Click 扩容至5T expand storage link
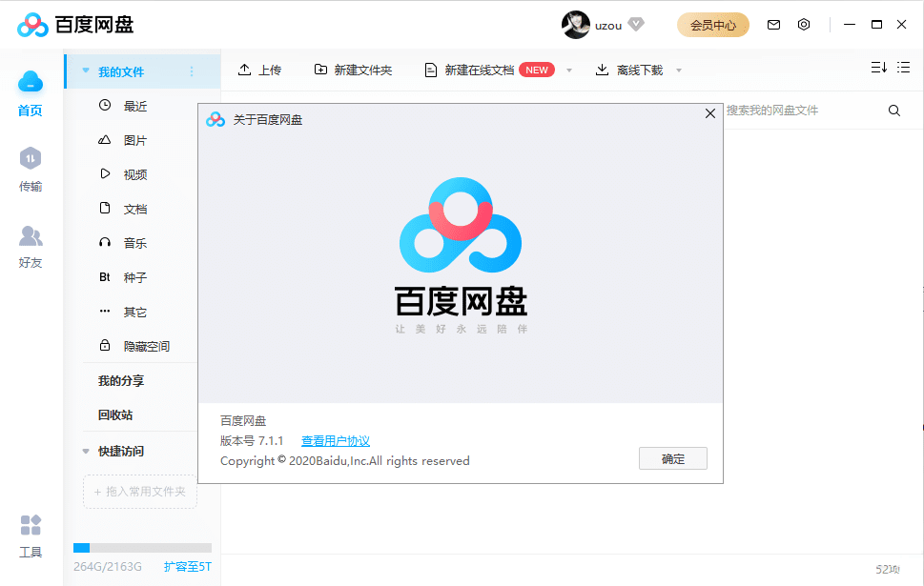This screenshot has height=586, width=924. click(188, 567)
